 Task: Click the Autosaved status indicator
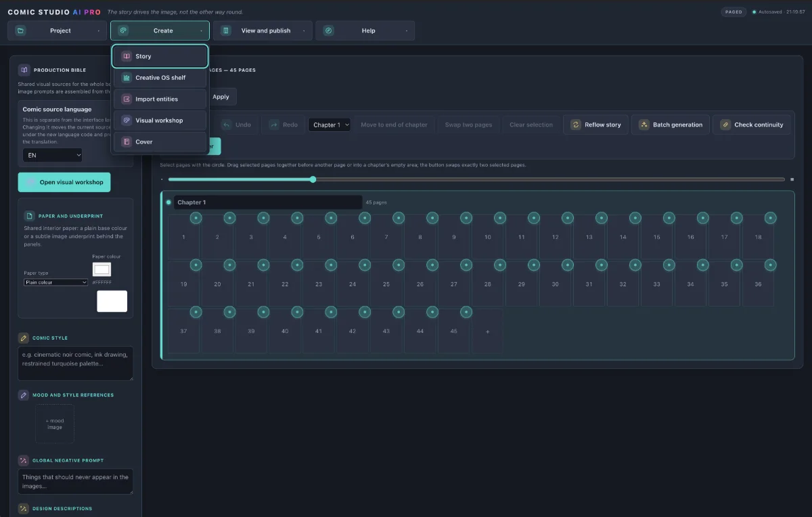tap(777, 12)
